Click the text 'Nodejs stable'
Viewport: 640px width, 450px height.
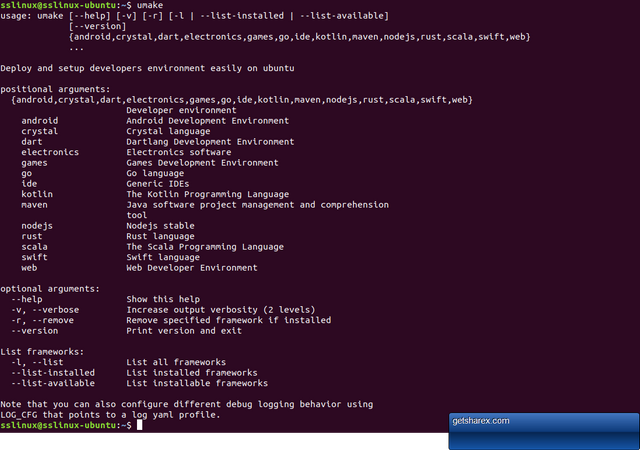pyautogui.click(x=160, y=226)
